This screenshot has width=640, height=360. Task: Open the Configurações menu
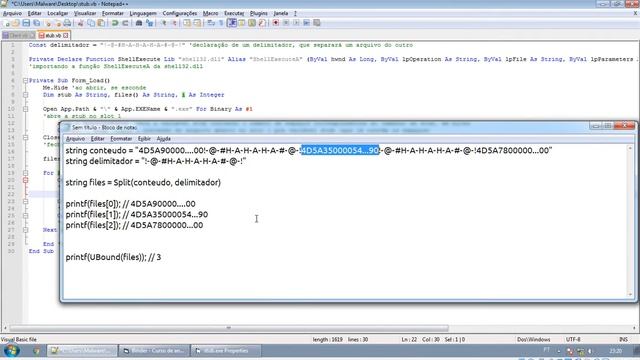point(180,13)
